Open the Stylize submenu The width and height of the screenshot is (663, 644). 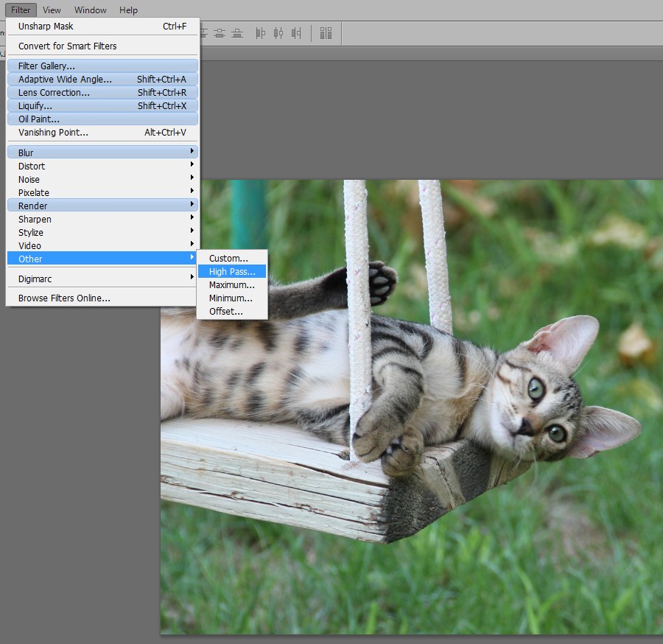point(102,232)
